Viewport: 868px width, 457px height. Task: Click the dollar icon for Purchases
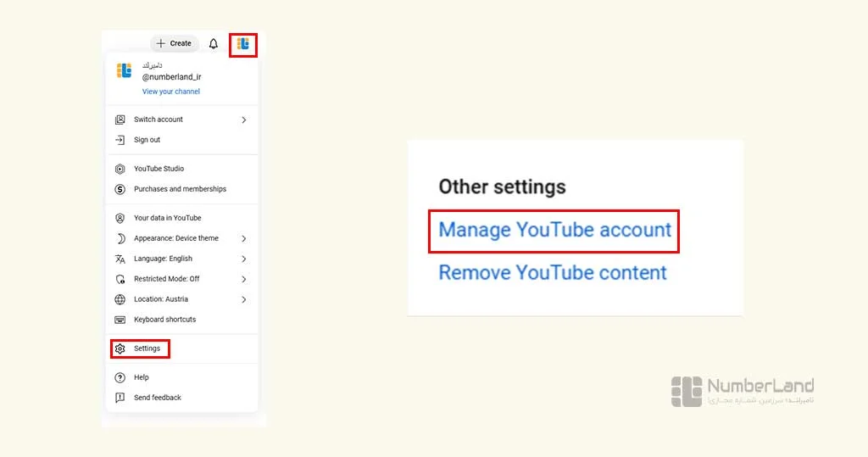(x=120, y=189)
